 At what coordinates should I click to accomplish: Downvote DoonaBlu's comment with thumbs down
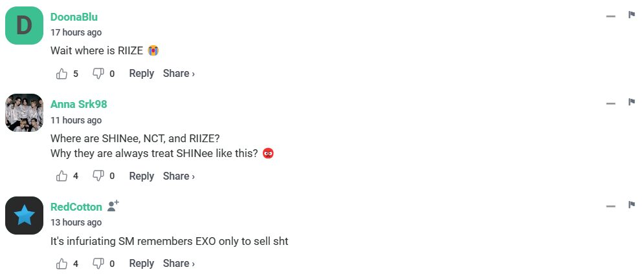click(x=98, y=74)
